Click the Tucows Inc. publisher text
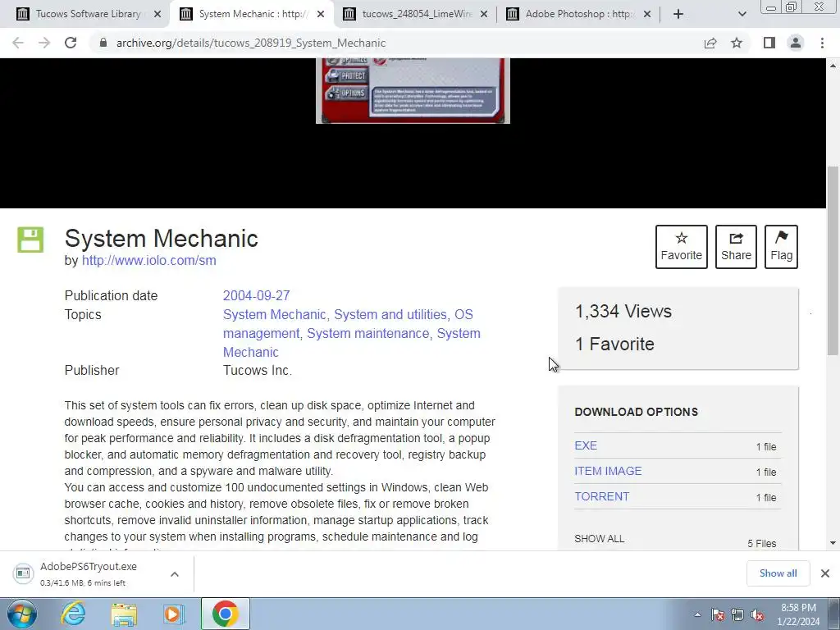 tap(257, 370)
